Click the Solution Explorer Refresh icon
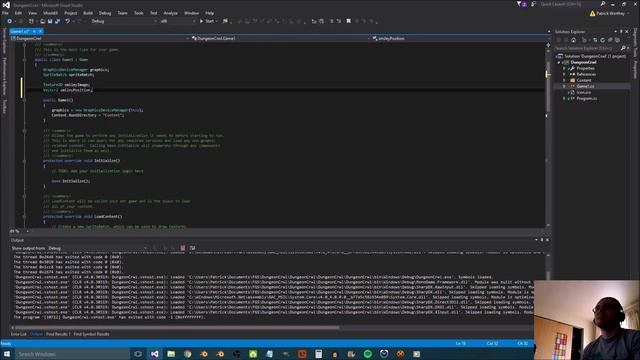 tap(602, 40)
